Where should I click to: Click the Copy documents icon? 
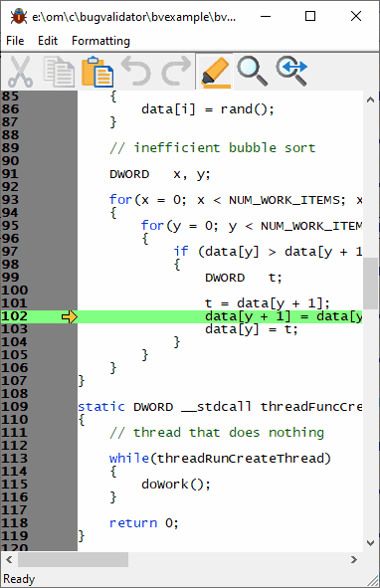pos(59,72)
